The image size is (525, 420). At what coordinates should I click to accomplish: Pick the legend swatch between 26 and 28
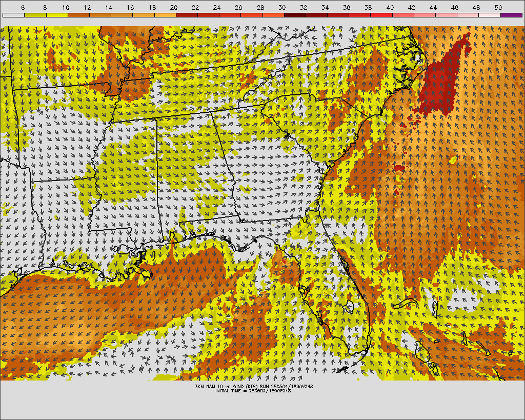coord(252,15)
